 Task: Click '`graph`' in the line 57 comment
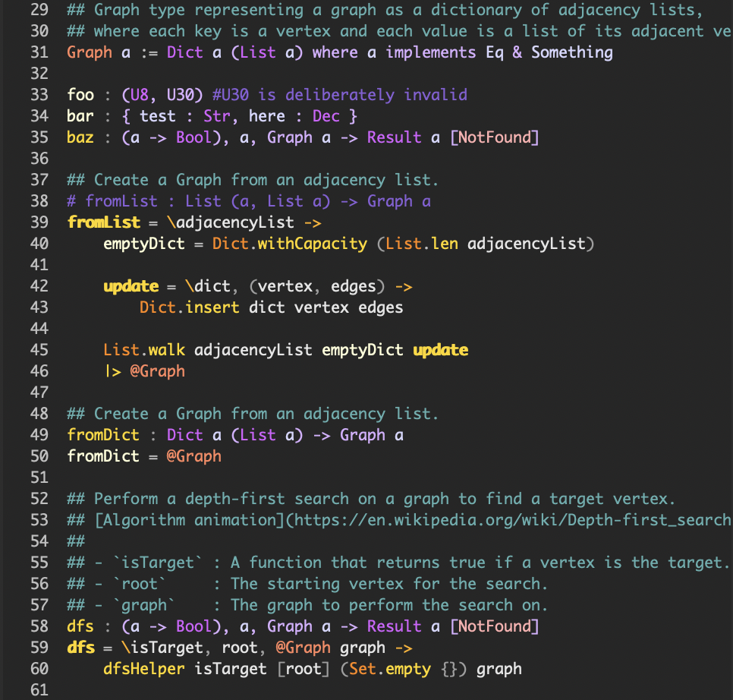[144, 605]
